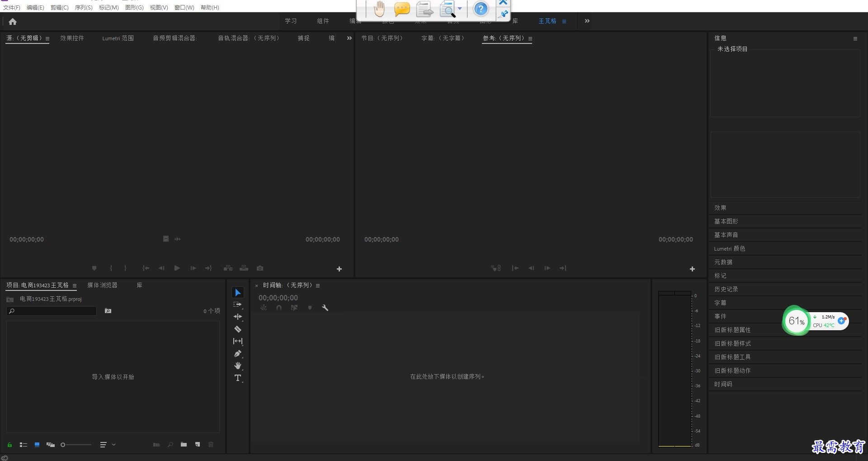
Task: Open Info panel menu
Action: [x=855, y=38]
